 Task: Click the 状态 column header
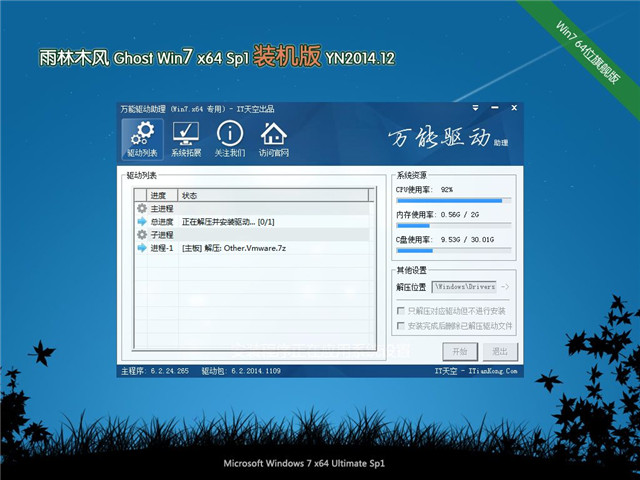point(273,196)
